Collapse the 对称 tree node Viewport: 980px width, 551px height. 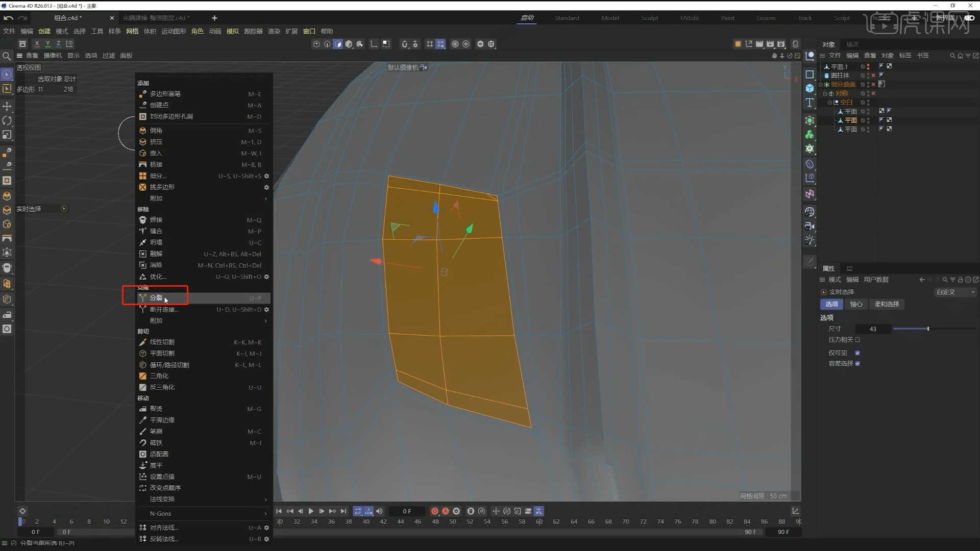(x=825, y=93)
